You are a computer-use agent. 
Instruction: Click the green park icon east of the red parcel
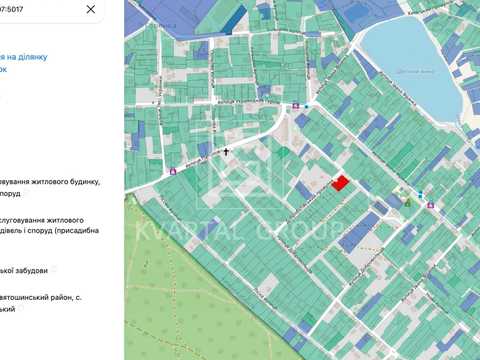pyautogui.click(x=408, y=202)
